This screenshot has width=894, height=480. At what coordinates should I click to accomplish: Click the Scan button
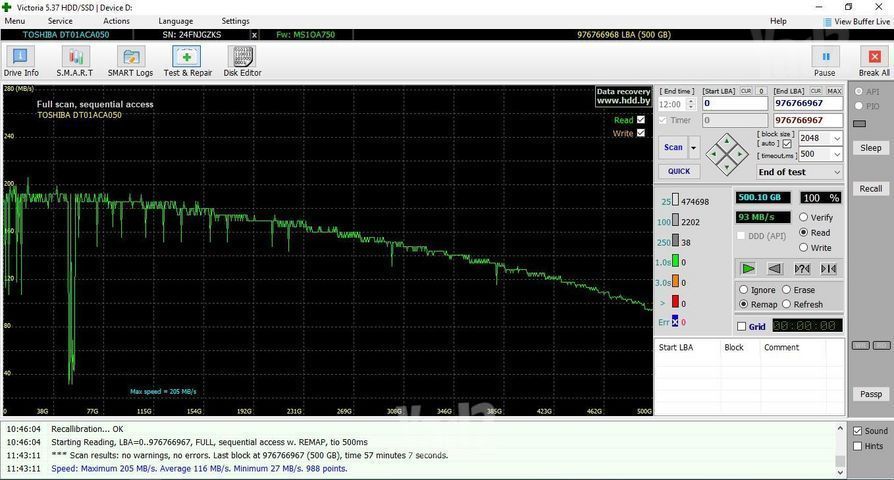pos(673,148)
